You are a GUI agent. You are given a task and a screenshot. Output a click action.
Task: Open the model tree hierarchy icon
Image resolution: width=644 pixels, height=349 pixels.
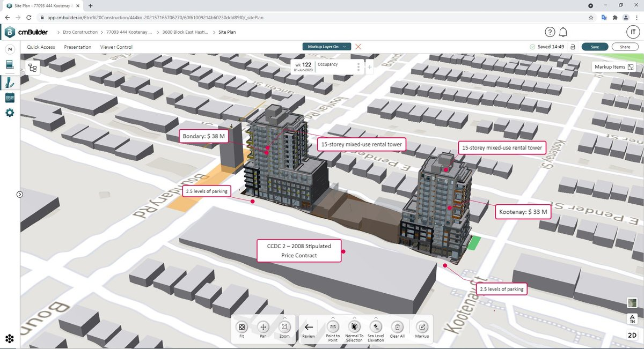(33, 68)
